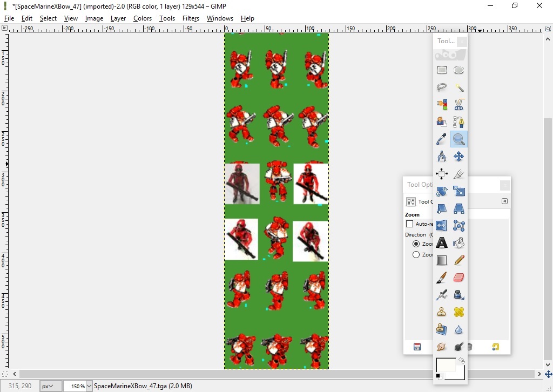Pick the Ink tool

[x=458, y=295]
